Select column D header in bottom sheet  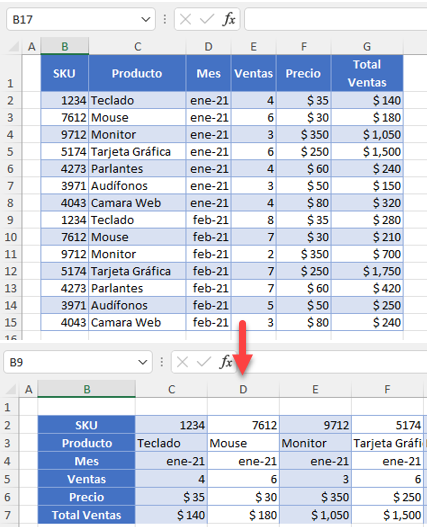[243, 389]
